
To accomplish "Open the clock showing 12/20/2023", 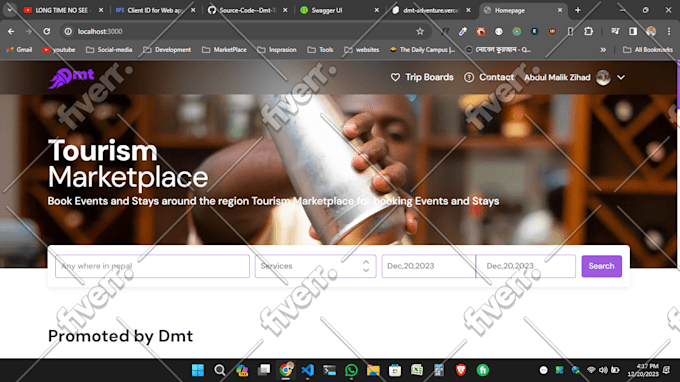I will coord(643,370).
